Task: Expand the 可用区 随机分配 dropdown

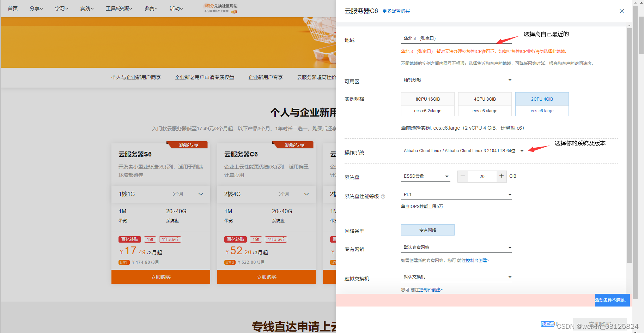Action: [456, 80]
